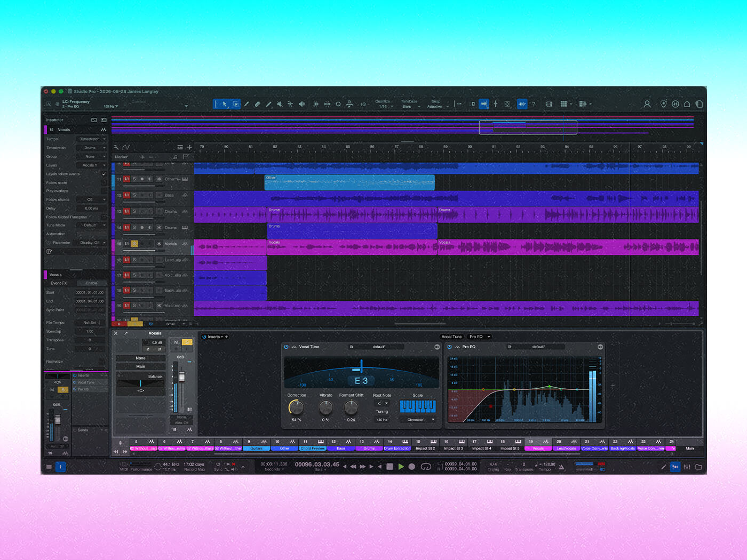747x560 pixels.
Task: Toggle Autoscroll arrow button in toolbar
Action: tap(483, 104)
